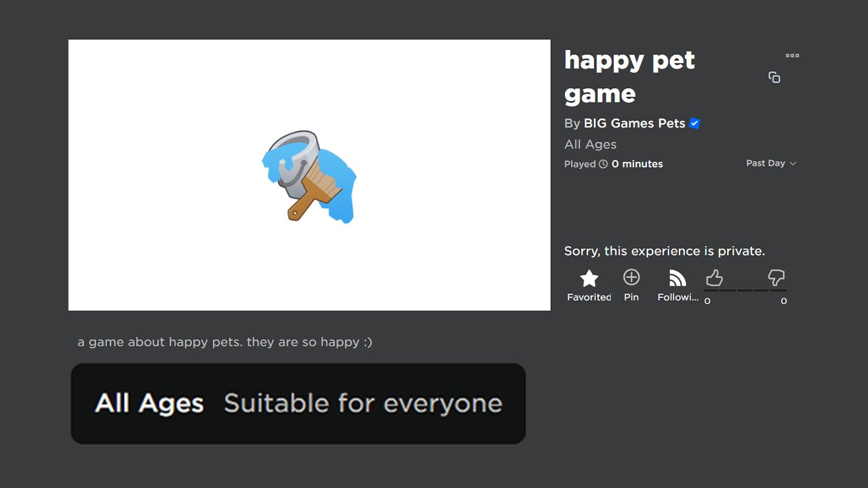This screenshot has width=868, height=488.
Task: Click the 'happy pet game' title
Action: 630,77
